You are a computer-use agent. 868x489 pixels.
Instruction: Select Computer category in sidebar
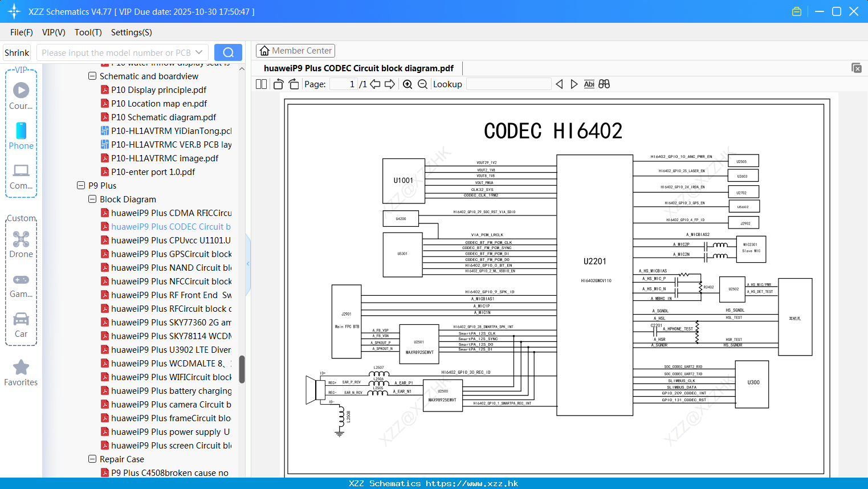pos(21,177)
